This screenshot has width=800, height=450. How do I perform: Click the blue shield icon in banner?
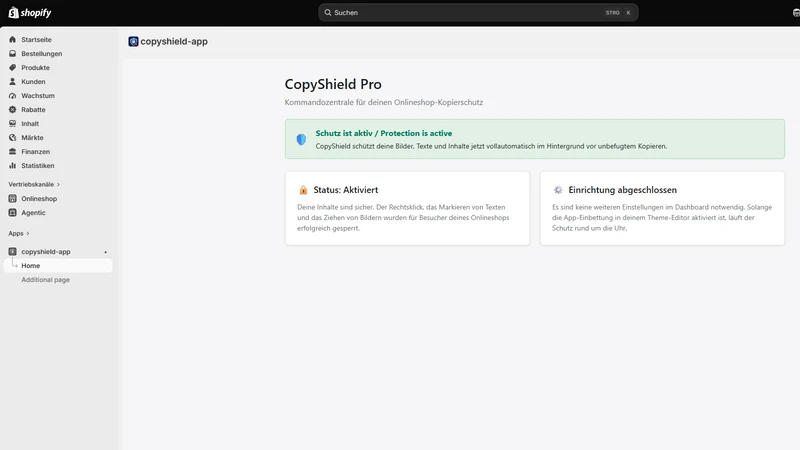[302, 139]
